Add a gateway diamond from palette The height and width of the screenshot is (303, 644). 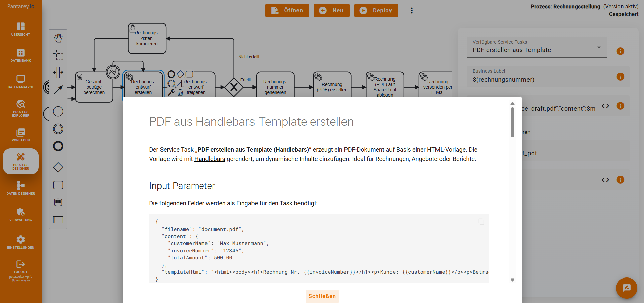click(x=58, y=167)
